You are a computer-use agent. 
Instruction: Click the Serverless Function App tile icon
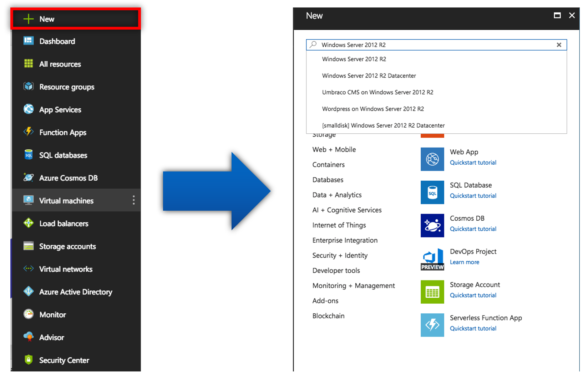[432, 325]
